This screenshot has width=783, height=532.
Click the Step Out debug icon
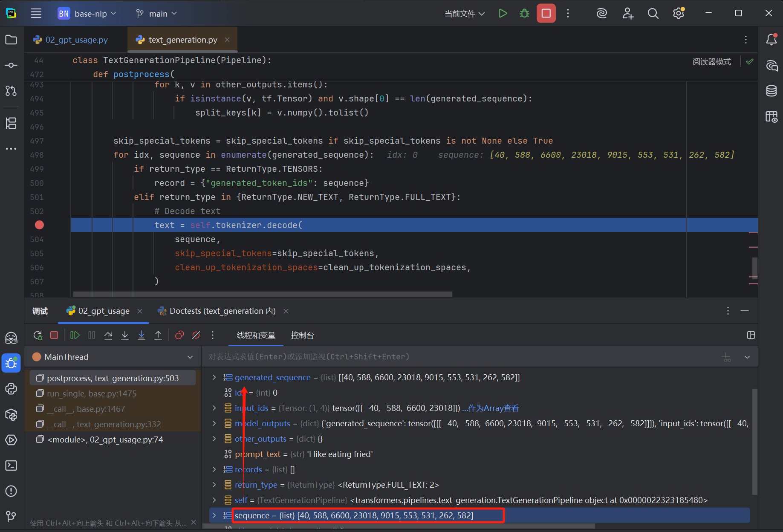click(x=158, y=335)
